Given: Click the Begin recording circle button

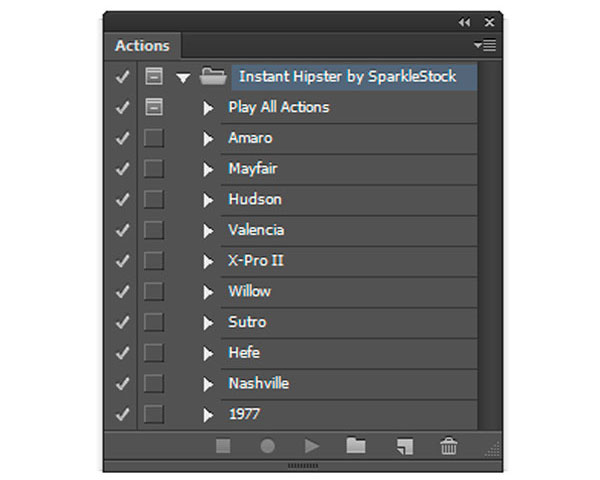Looking at the screenshot, I should 267,446.
